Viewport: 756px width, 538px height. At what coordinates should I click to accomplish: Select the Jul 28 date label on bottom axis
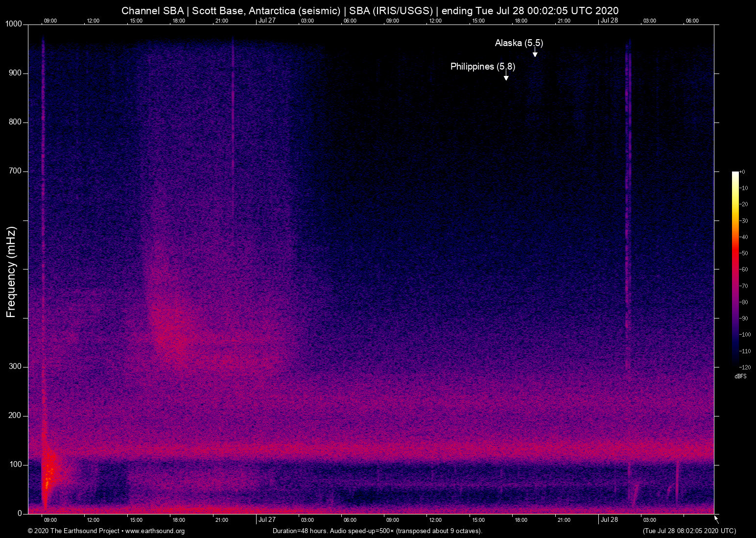(x=610, y=519)
